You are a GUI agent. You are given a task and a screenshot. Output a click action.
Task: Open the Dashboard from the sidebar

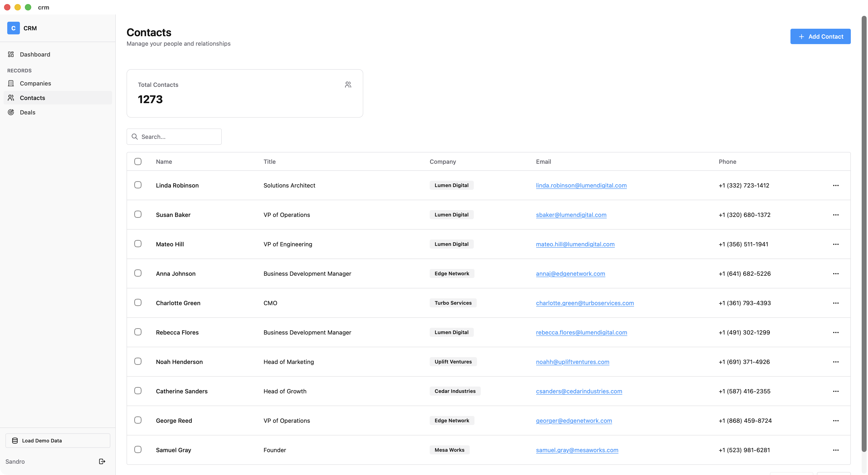(x=11, y=54)
